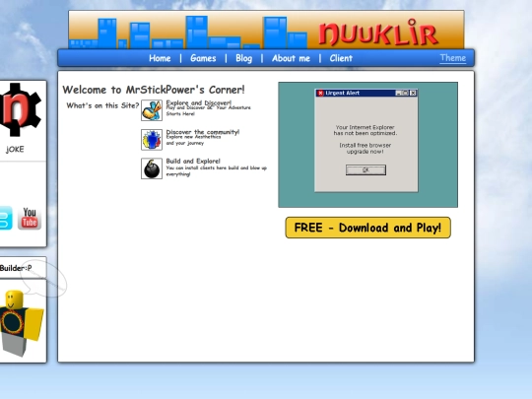The height and width of the screenshot is (399, 532).
Task: Click the YouTube icon in the sidebar
Action: click(30, 218)
